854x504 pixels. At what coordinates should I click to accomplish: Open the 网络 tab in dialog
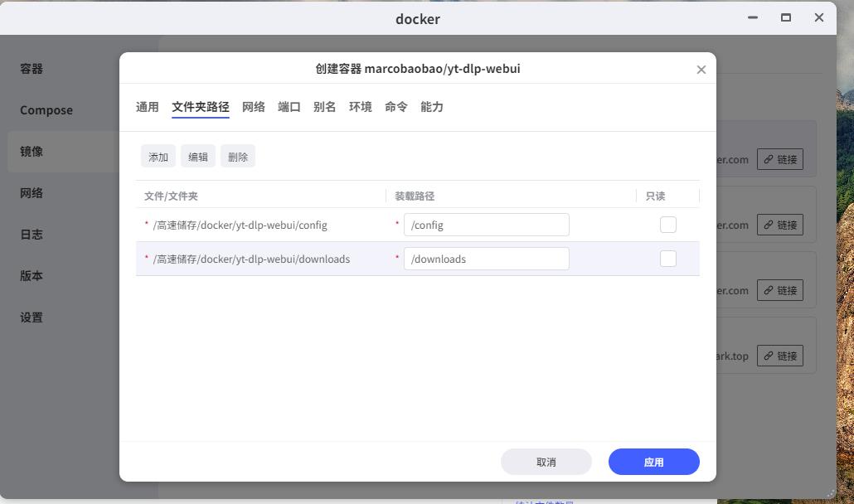coord(253,107)
